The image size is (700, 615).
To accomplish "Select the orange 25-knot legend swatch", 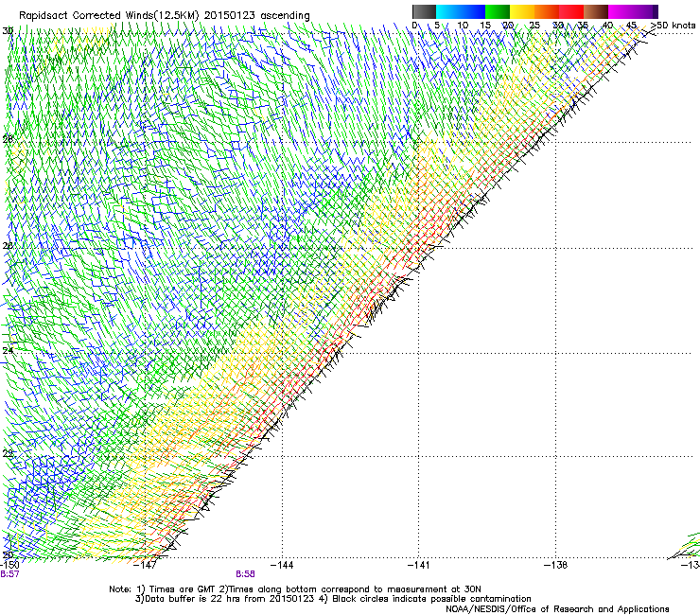I will pyautogui.click(x=547, y=11).
